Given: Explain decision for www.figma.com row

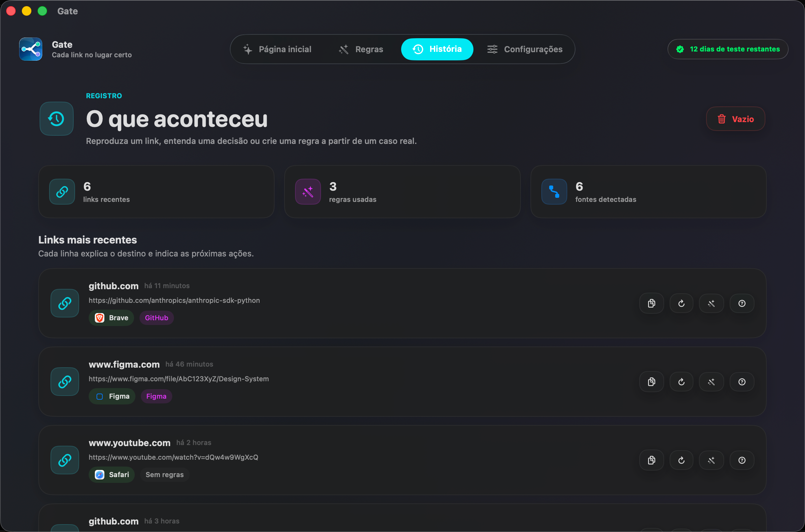Looking at the screenshot, I should pyautogui.click(x=742, y=382).
